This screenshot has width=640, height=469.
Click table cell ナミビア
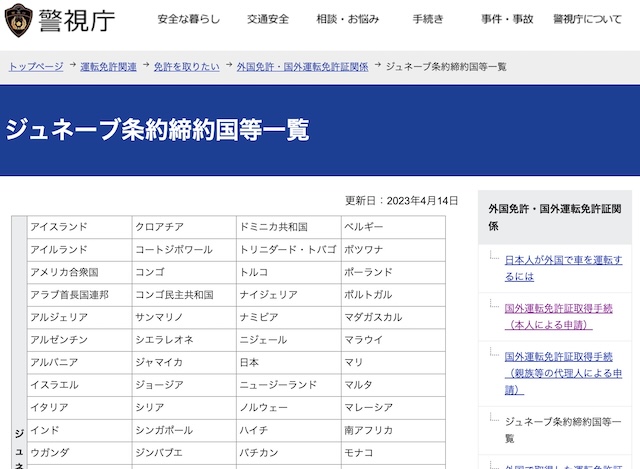coord(289,318)
